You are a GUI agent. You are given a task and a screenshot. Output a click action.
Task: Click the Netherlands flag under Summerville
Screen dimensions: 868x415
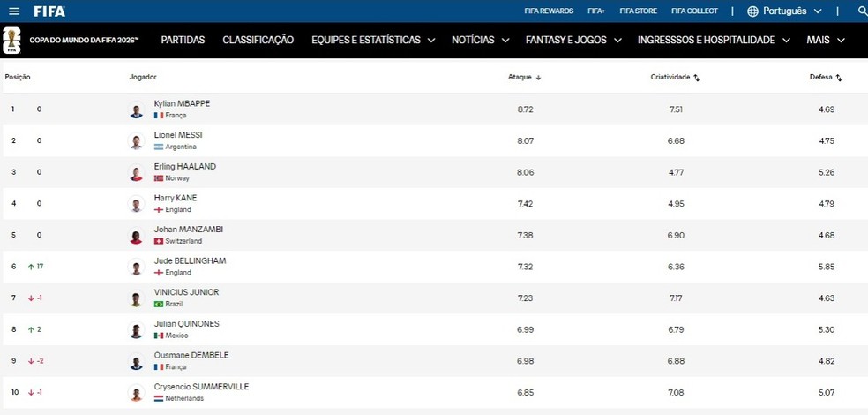coord(159,398)
